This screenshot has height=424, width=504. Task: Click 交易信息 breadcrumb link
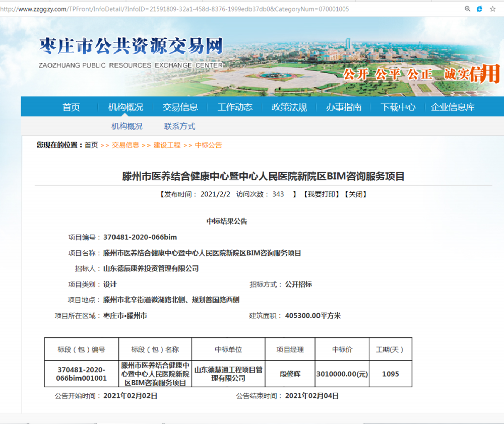[125, 145]
